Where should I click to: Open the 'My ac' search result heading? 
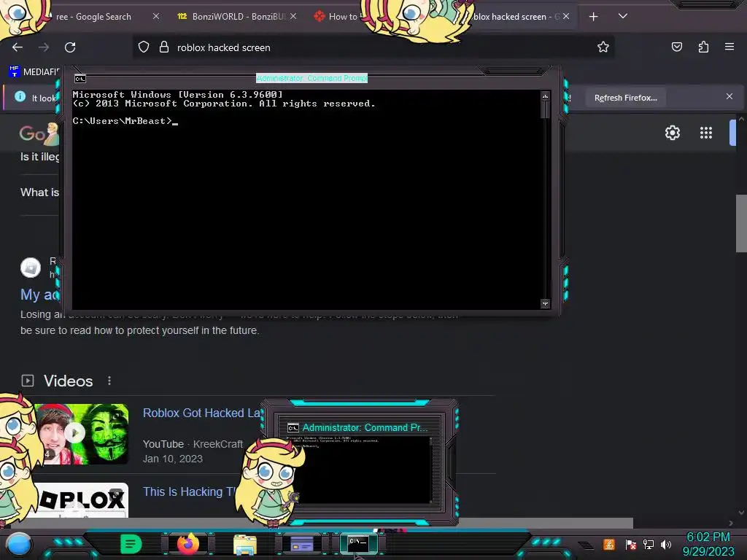(x=39, y=295)
